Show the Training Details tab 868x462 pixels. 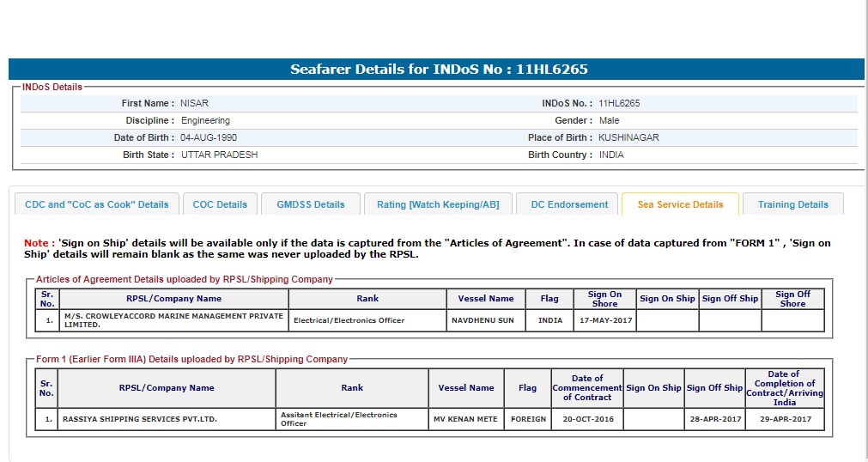click(x=792, y=204)
